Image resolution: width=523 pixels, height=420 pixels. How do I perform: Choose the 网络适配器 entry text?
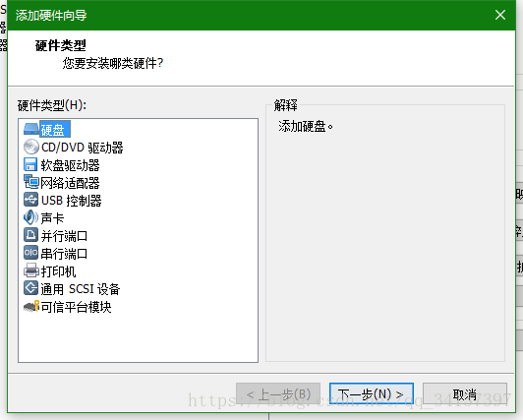tap(70, 183)
